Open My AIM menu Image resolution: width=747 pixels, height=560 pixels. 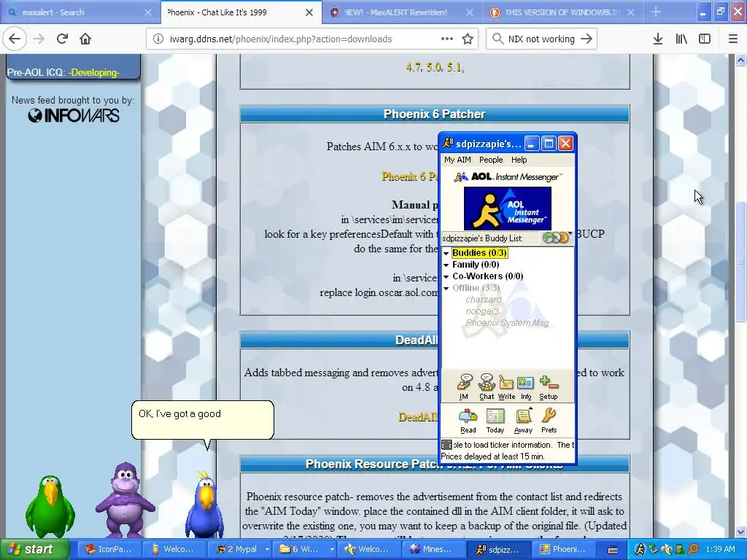[457, 160]
